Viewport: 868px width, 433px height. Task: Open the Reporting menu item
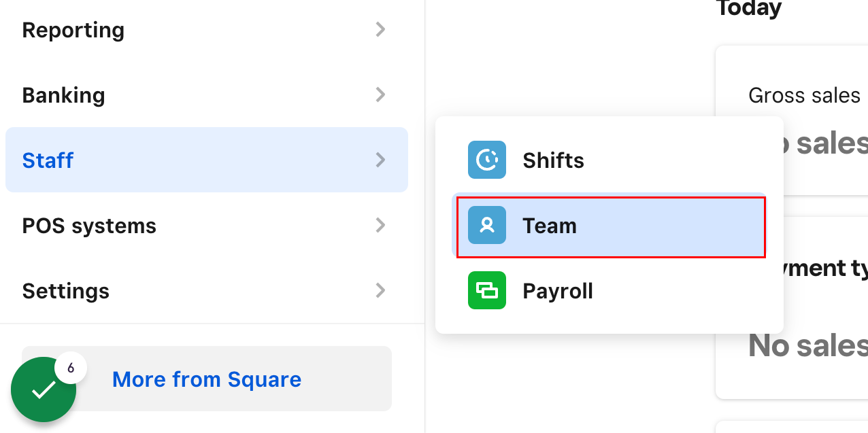tap(207, 29)
